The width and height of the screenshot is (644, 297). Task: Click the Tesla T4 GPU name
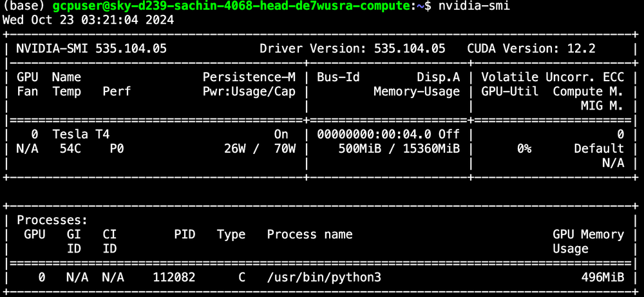tap(81, 135)
